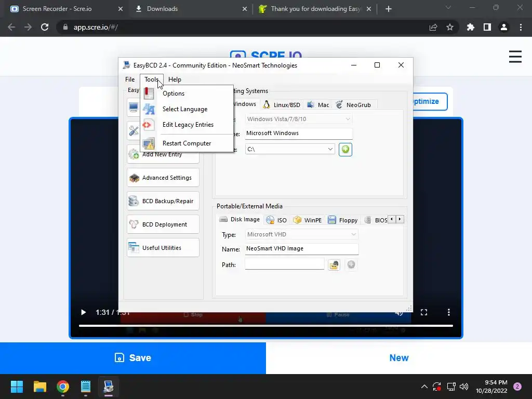Open the Chrome profile menu
The height and width of the screenshot is (399, 532).
tap(504, 27)
